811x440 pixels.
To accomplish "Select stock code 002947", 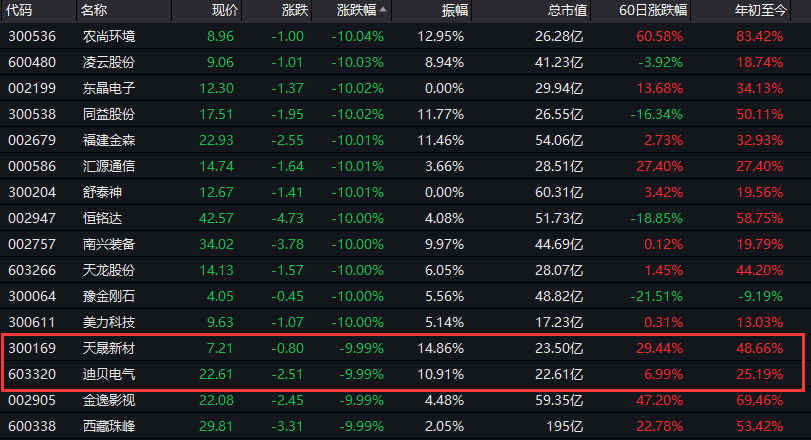I will click(32, 218).
